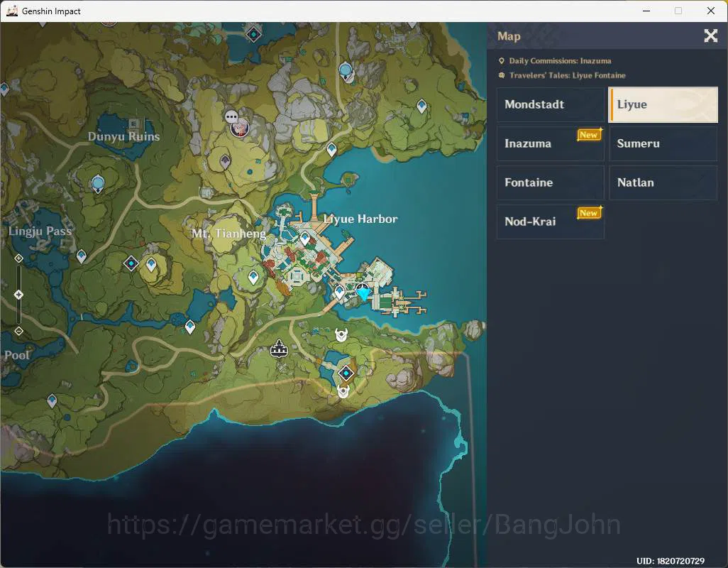Click the UID 1820720729 text

(671, 561)
